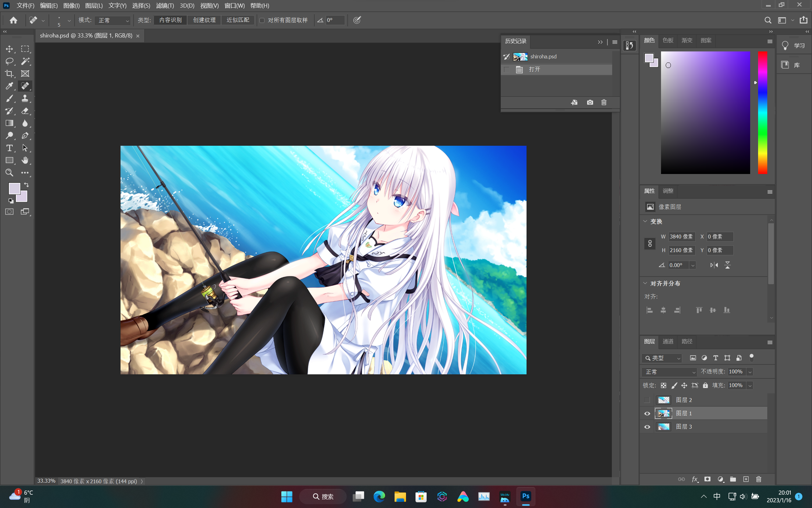The image size is (812, 508).
Task: Flip layer horizontally in Properties
Action: 714,265
